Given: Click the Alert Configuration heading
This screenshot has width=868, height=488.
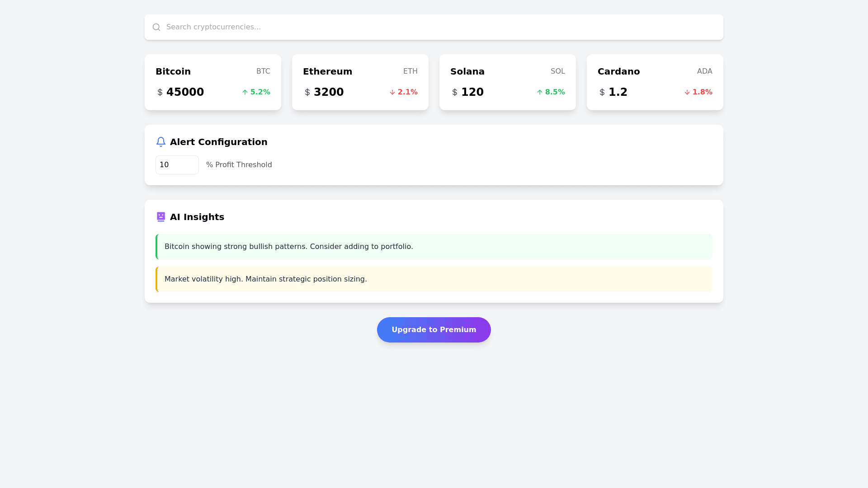Looking at the screenshot, I should pos(218,141).
